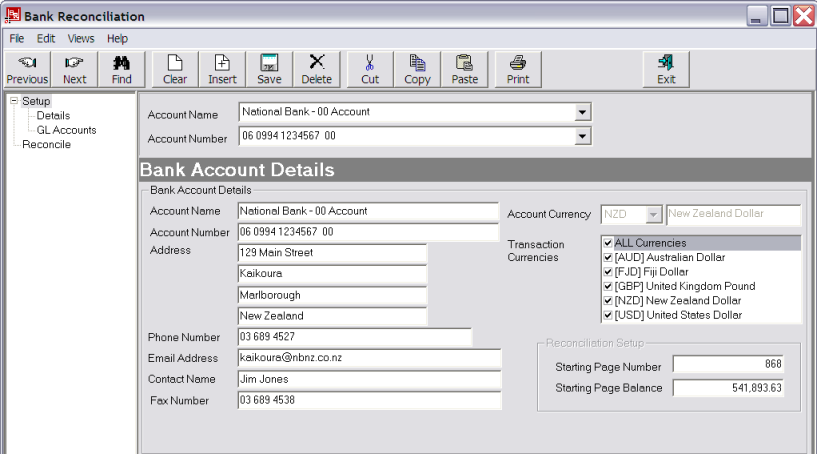Select Reconcile in the navigation tree
Image resolution: width=817 pixels, height=454 pixels.
click(46, 144)
